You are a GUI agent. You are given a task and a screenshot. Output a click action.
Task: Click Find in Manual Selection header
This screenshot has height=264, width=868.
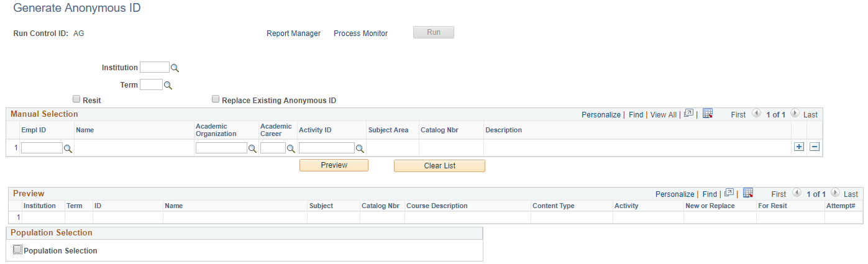[636, 115]
